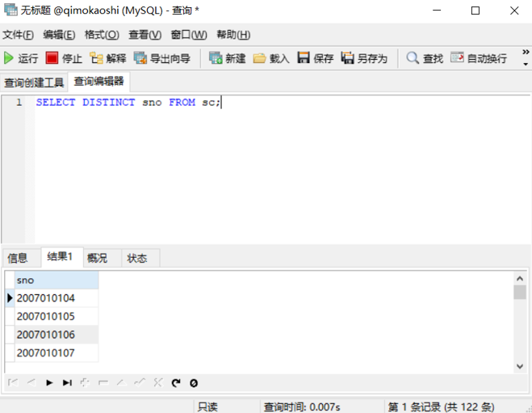Open the 帮助(H) menu
532x413 pixels.
[x=233, y=35]
